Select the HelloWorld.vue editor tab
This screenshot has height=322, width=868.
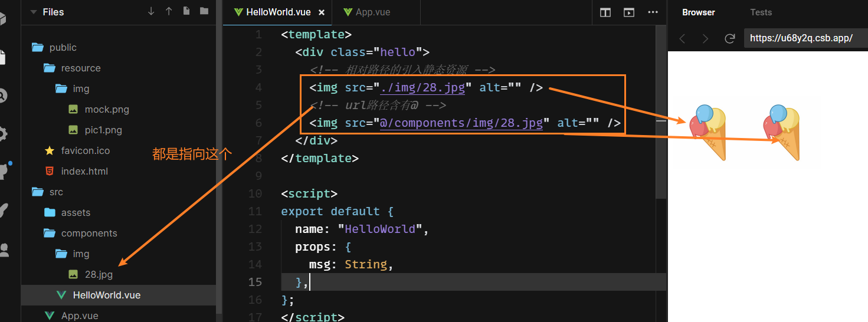coord(277,12)
